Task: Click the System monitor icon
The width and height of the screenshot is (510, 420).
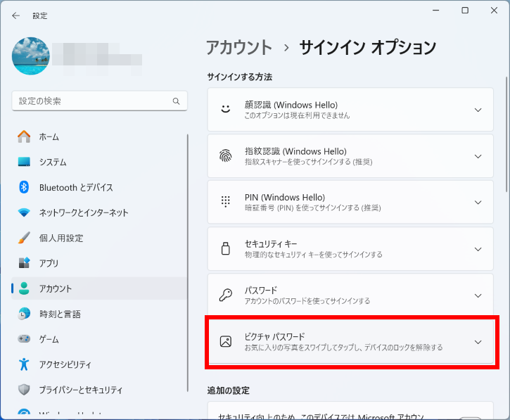Action: tap(24, 162)
